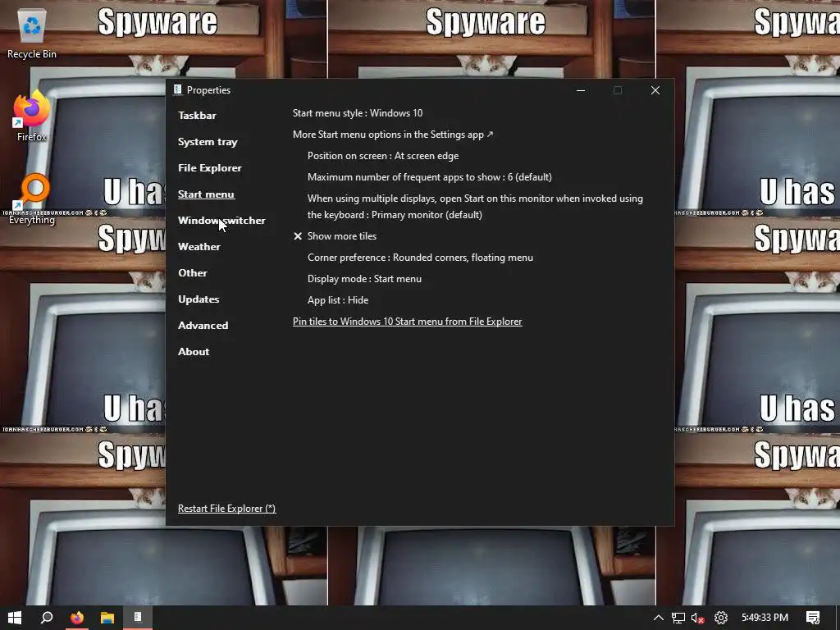Change the Corner preference setting
Viewport: 840px width, 630px height.
420,258
